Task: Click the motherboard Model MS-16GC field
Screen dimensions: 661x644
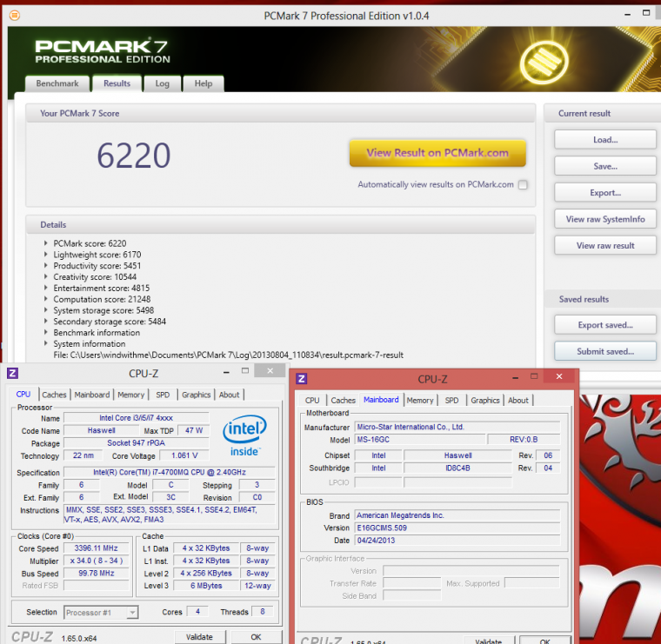Action: 420,439
